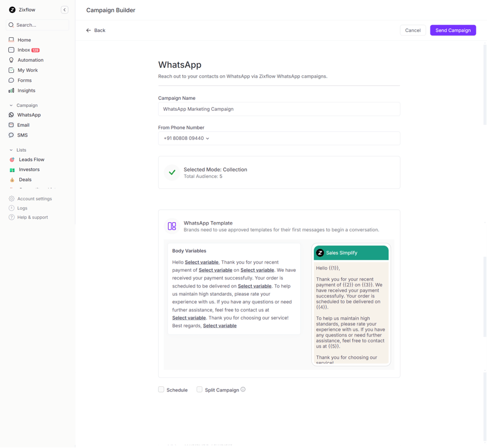This screenshot has width=487, height=448.
Task: Select the Automation icon in the sidebar
Action: coord(12,60)
